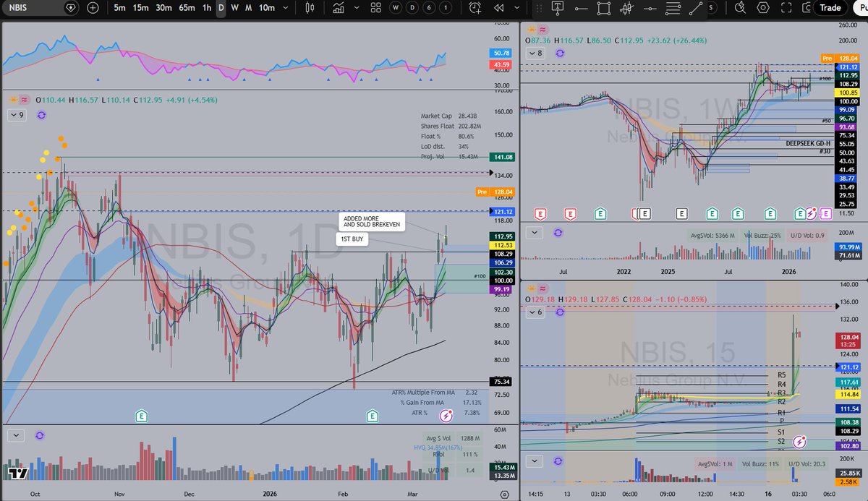Viewport: 868px width, 501px height.
Task: Collapse daily chart indicator legend showing 9
Action: pos(17,115)
